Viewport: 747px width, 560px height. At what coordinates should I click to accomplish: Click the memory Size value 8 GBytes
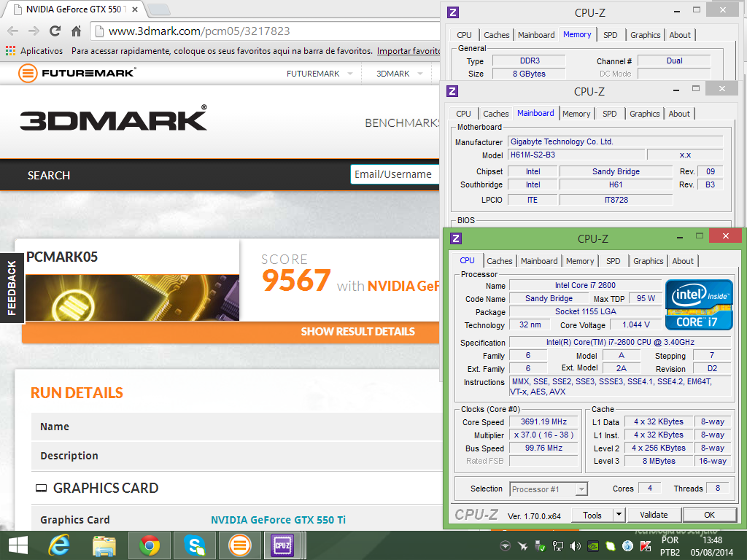click(529, 74)
